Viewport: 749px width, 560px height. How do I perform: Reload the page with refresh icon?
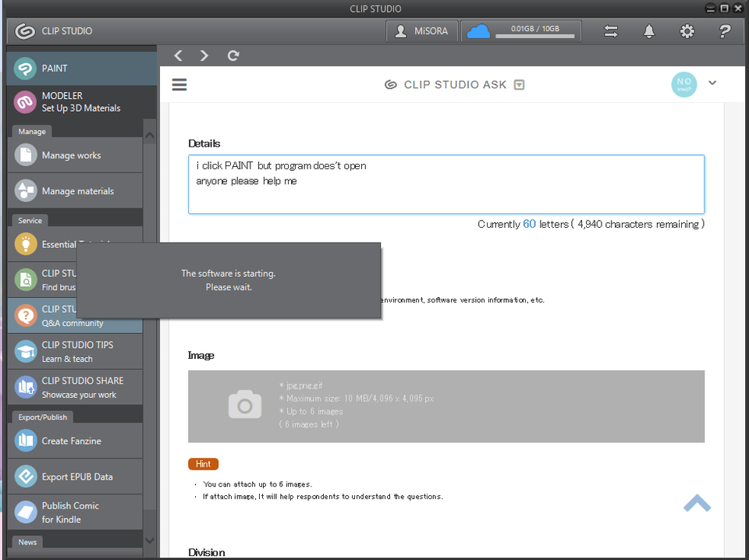point(233,56)
